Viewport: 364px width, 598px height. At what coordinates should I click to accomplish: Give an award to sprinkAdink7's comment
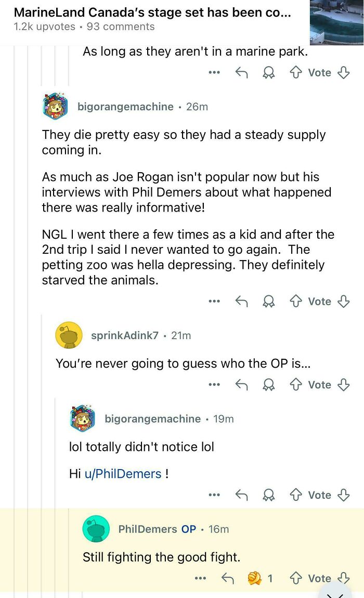(268, 384)
